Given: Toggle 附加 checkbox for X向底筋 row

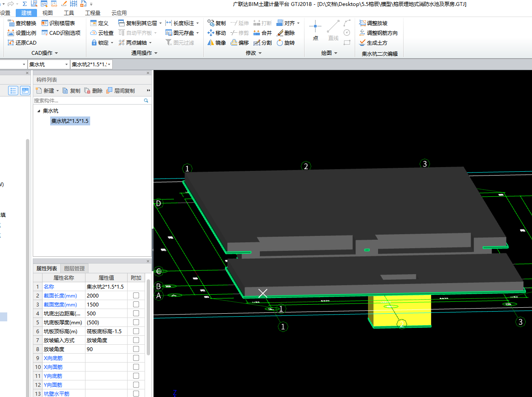Looking at the screenshot, I should (136, 358).
